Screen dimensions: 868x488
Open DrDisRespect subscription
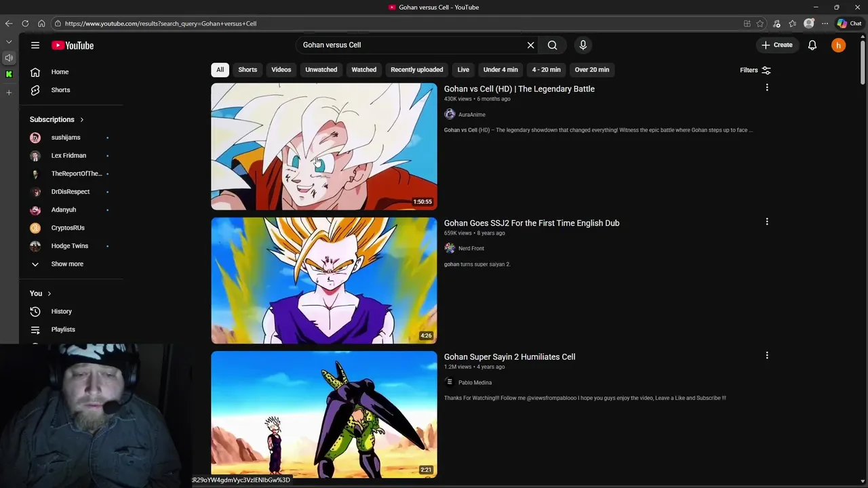coord(70,192)
